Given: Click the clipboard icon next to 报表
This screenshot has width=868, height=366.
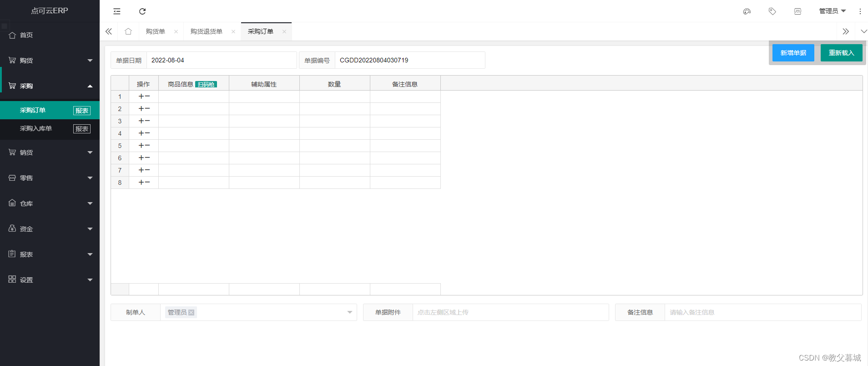Looking at the screenshot, I should [x=12, y=254].
